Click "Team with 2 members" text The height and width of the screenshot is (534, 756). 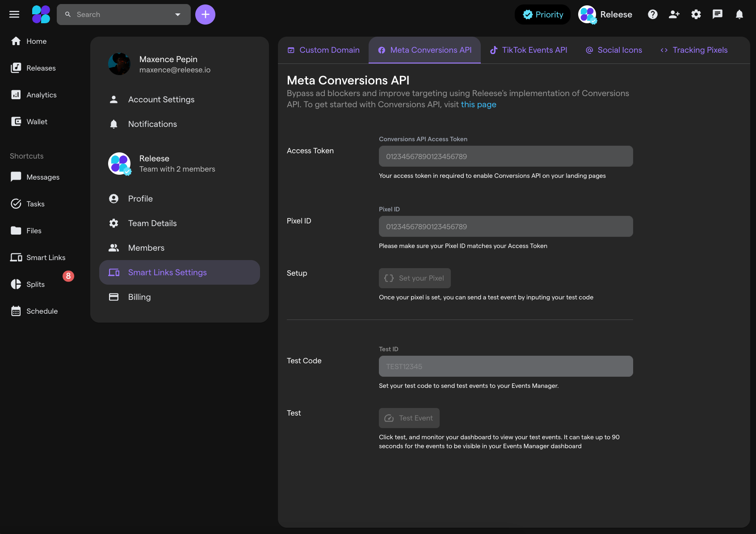pyautogui.click(x=177, y=169)
